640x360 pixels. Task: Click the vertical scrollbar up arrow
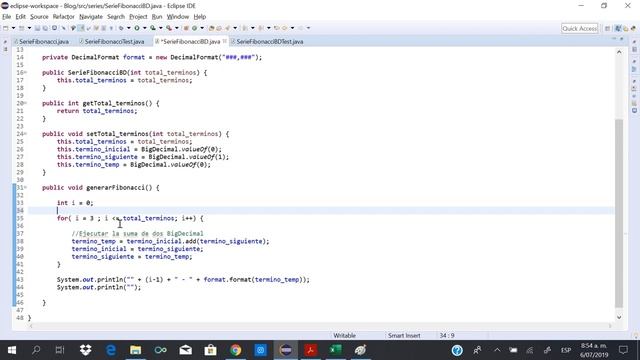point(619,52)
